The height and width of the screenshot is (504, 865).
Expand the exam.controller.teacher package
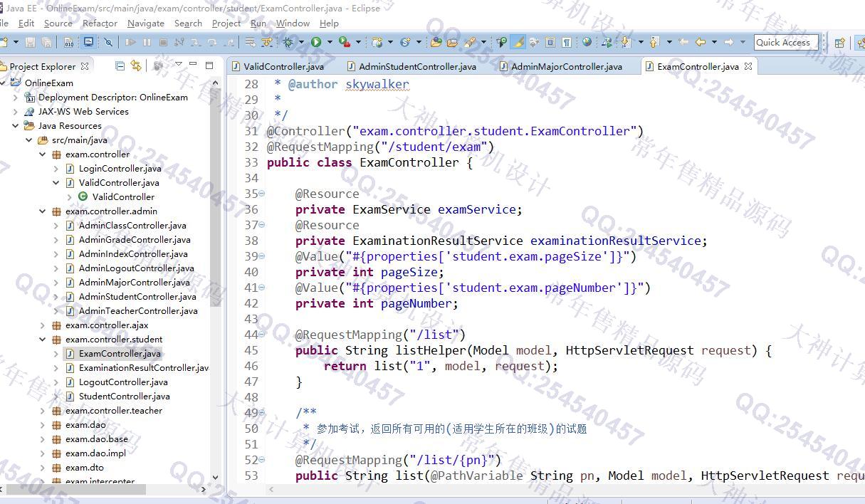click(x=42, y=410)
